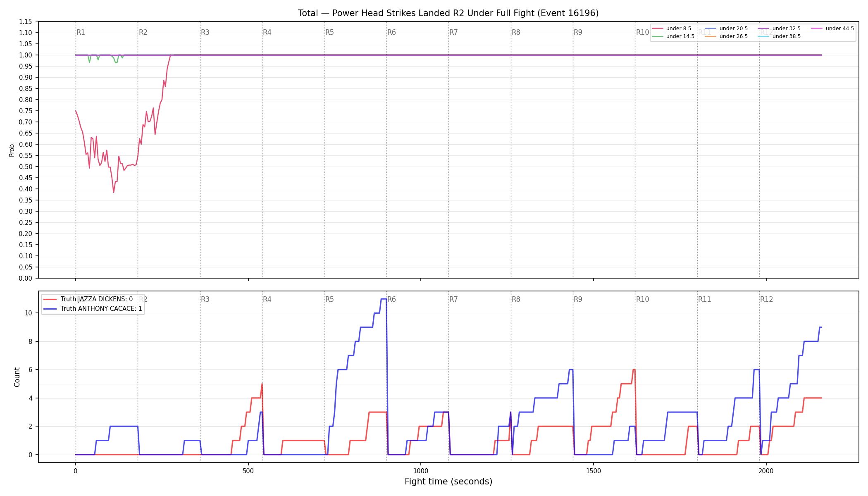
Task: Select the 'under 26.5' legend entry
Action: pyautogui.click(x=726, y=36)
